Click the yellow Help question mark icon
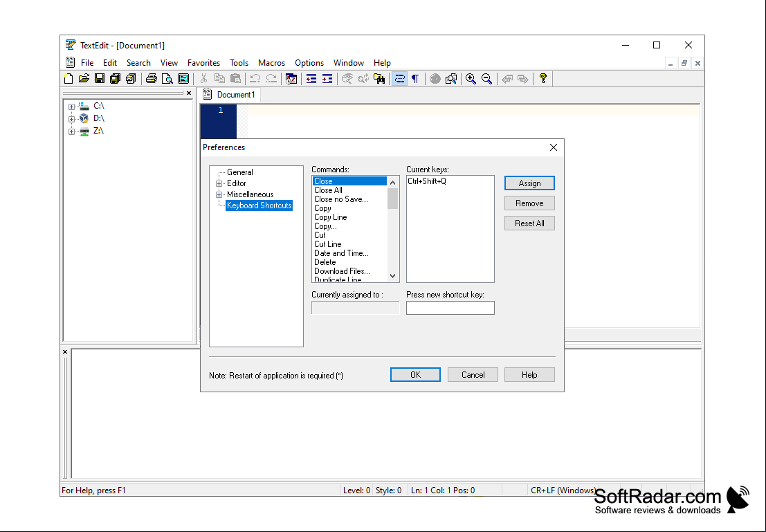 (542, 79)
